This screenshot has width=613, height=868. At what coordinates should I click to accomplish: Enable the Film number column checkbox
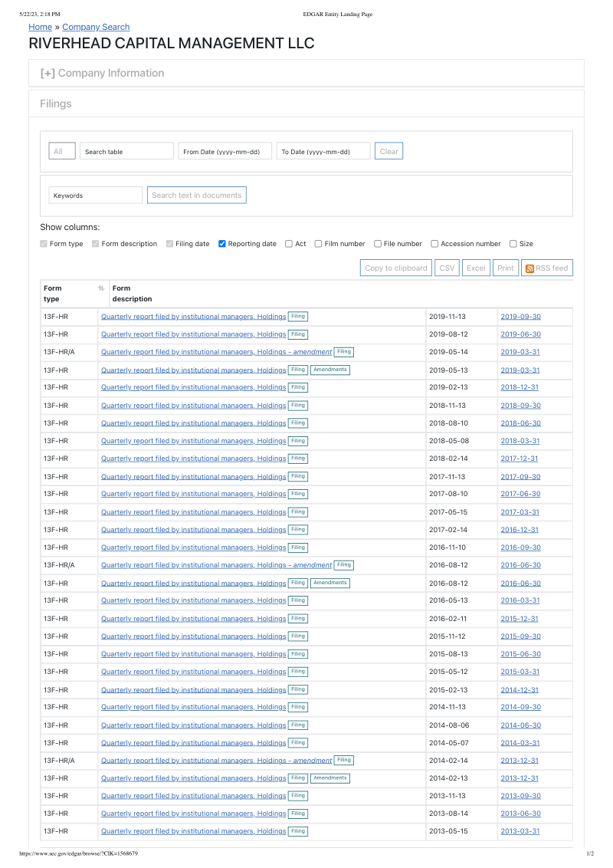click(x=318, y=244)
